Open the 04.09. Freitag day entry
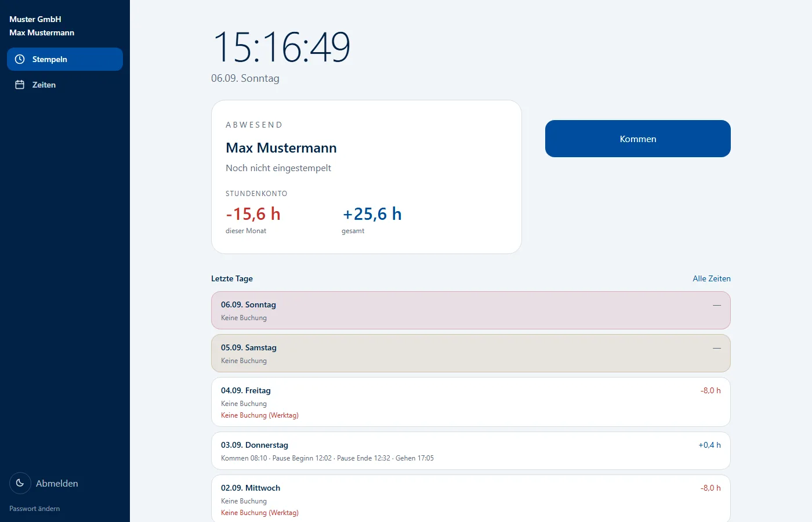812x522 pixels. pyautogui.click(x=471, y=402)
